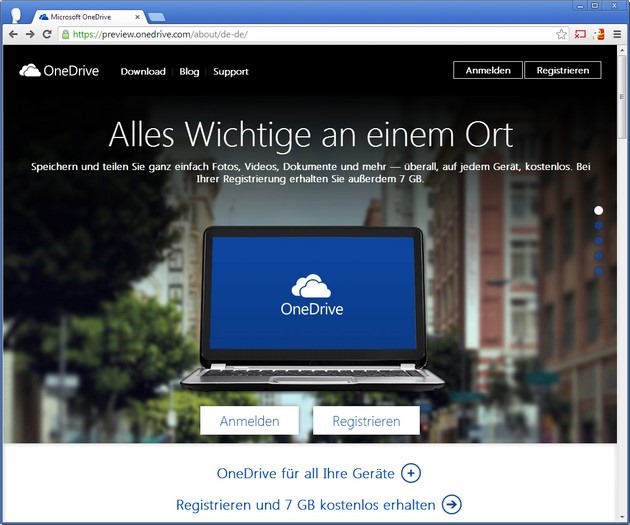Open the Support menu item
Image resolution: width=630 pixels, height=525 pixels.
(x=231, y=71)
